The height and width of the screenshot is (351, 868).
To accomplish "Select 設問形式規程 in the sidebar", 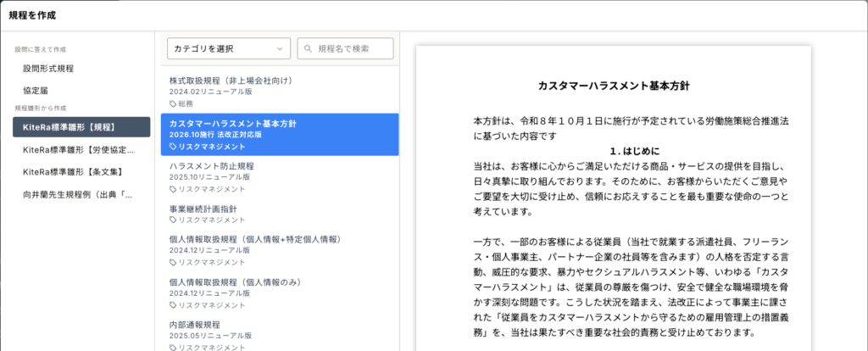I will click(x=48, y=68).
